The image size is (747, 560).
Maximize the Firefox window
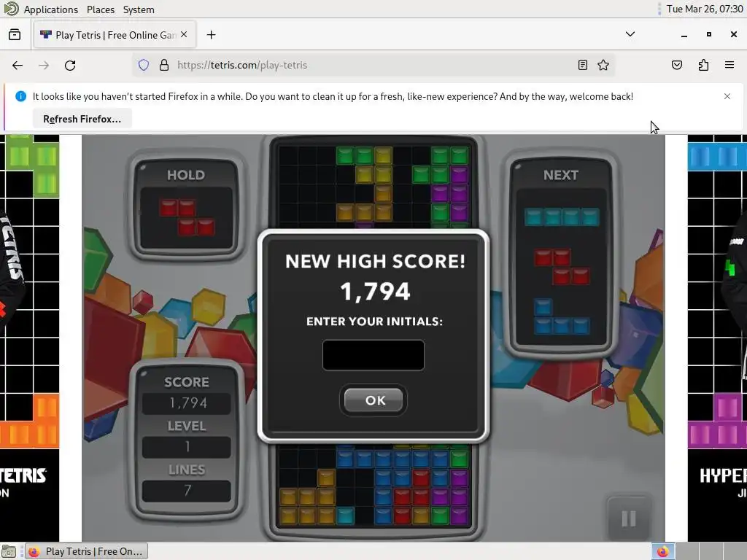[709, 34]
